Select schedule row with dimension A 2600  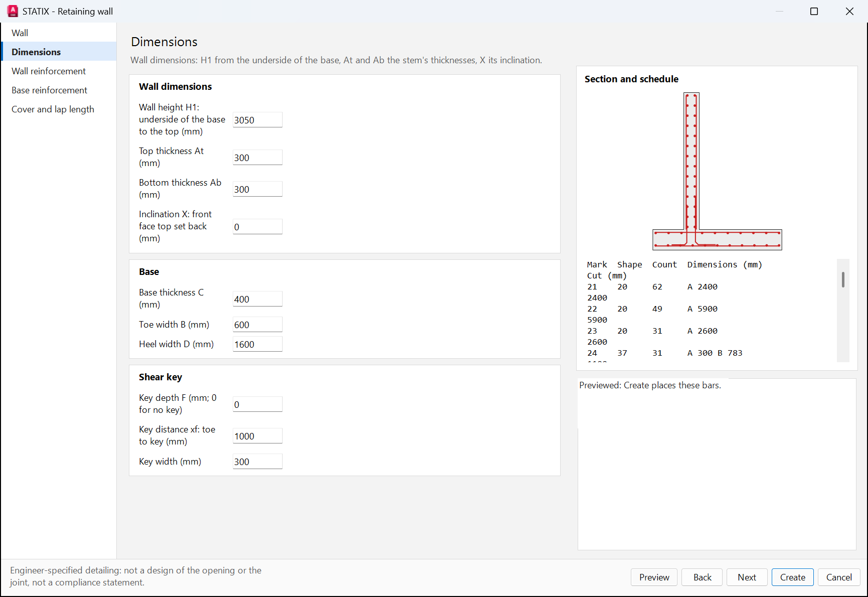(x=652, y=337)
